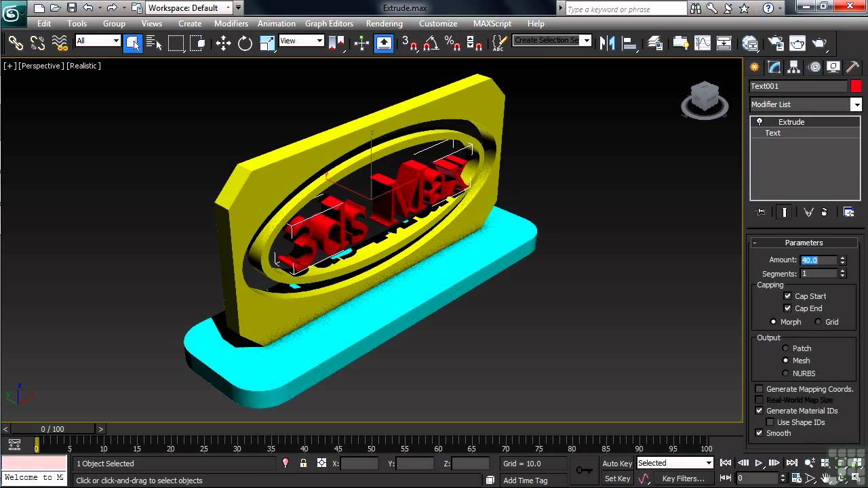Open the Render Setup dialog
This screenshot has width=868, height=488.
[x=776, y=43]
